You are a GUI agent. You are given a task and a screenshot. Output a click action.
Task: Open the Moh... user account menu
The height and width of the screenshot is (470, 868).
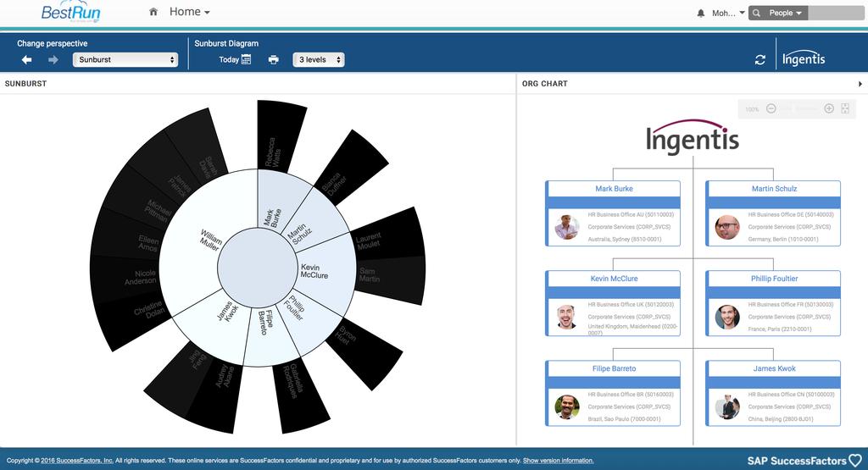pyautogui.click(x=728, y=13)
